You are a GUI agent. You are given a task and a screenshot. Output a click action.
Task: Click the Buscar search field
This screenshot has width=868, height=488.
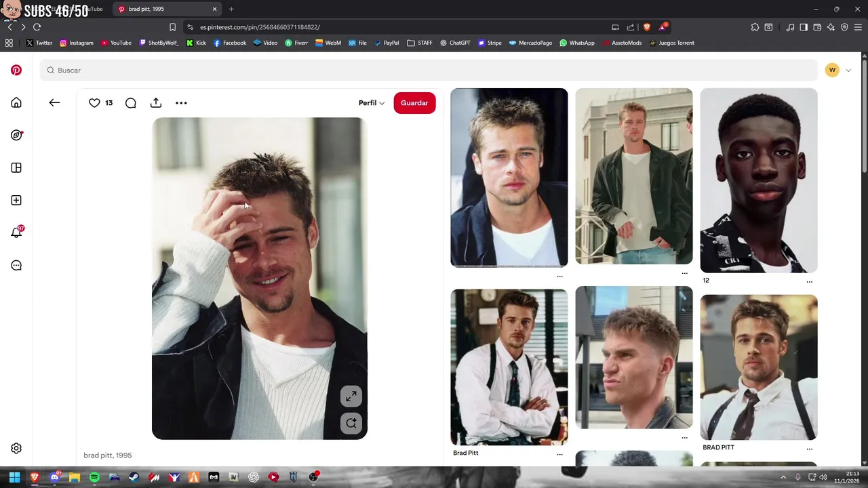[429, 70]
